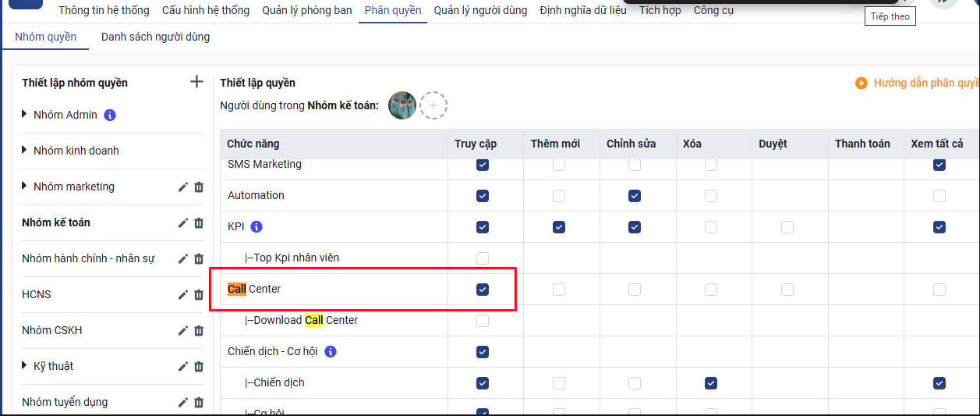Expand Nhóm kinh doanh group
The image size is (980, 416).
[25, 151]
